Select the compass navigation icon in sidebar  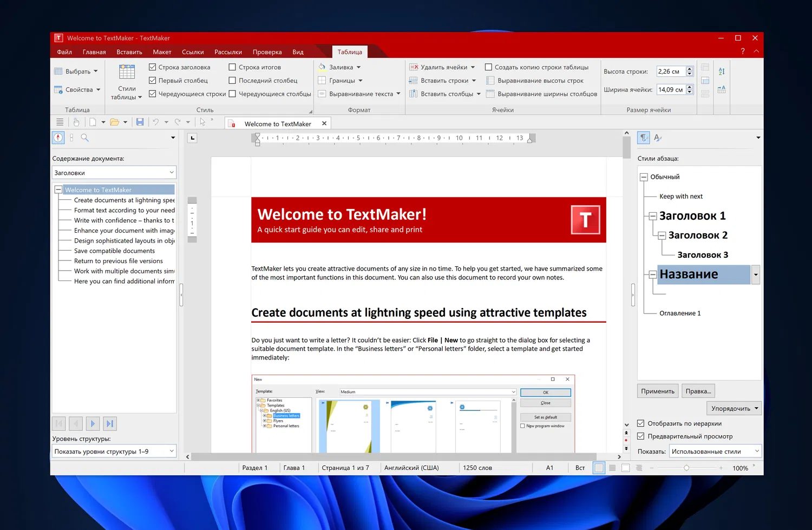click(58, 138)
